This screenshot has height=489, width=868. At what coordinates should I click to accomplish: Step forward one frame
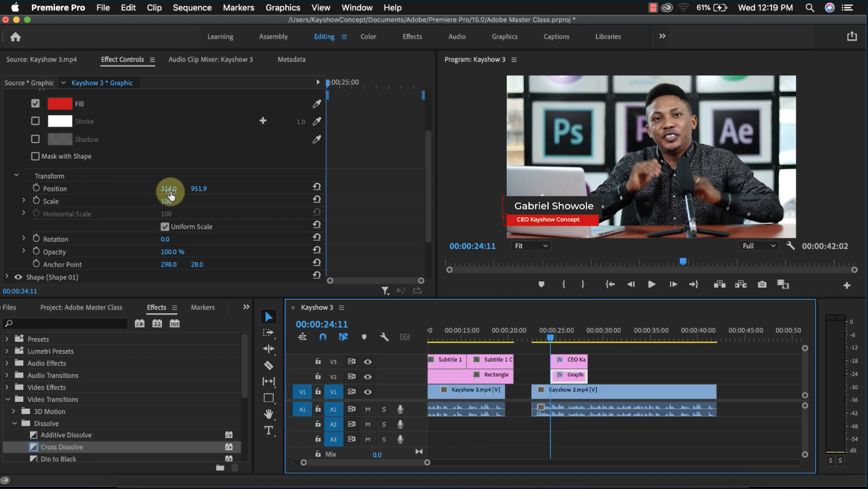point(673,284)
